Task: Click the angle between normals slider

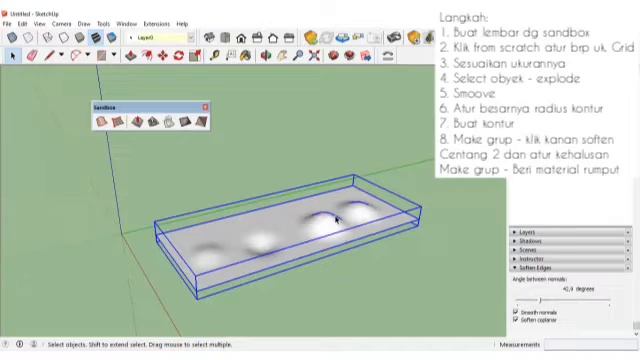Action: tap(563, 300)
